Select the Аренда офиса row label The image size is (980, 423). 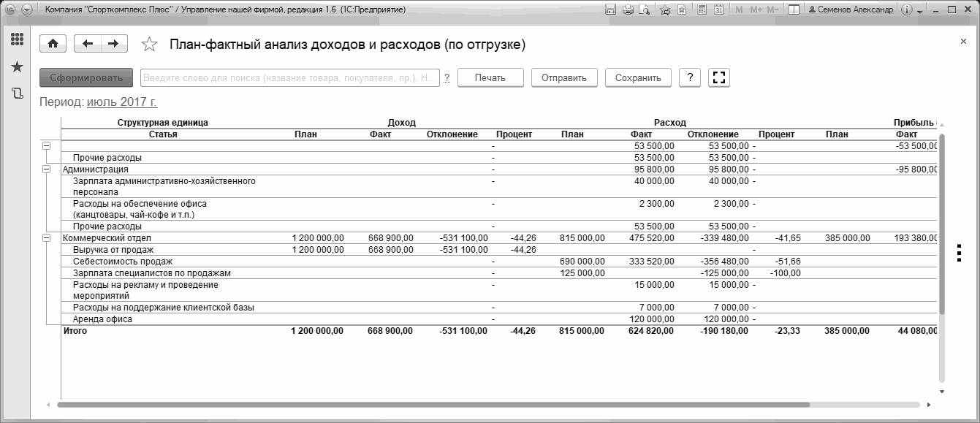102,319
